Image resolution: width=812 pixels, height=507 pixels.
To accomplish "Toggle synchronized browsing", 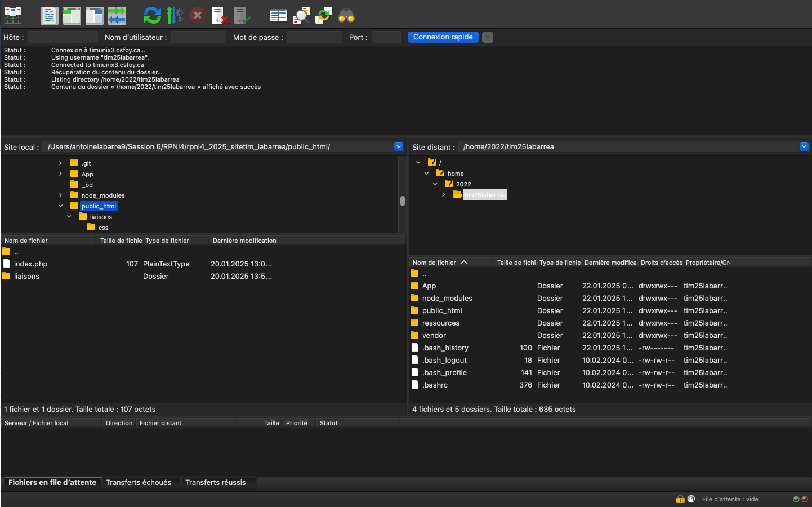I will (x=324, y=15).
